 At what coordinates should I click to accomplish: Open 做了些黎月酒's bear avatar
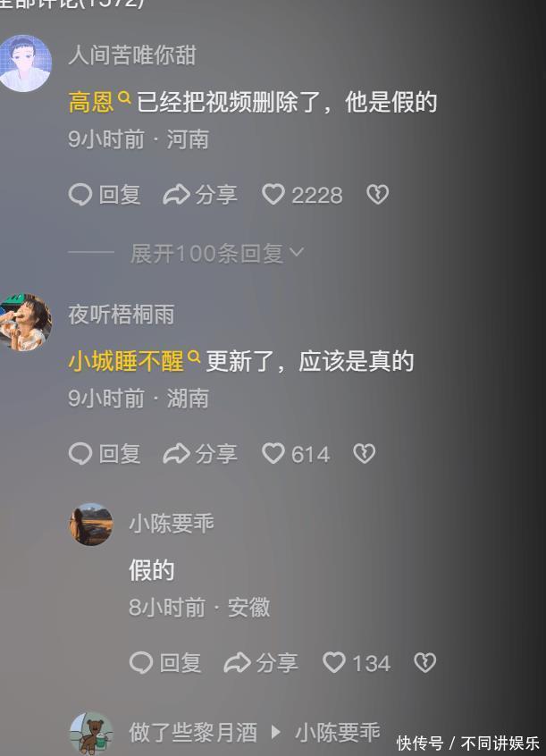tap(91, 733)
